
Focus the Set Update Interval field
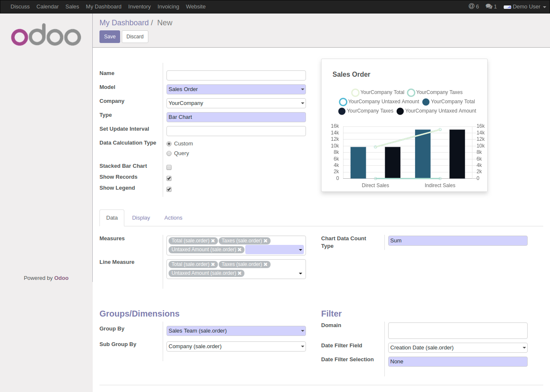coord(236,131)
